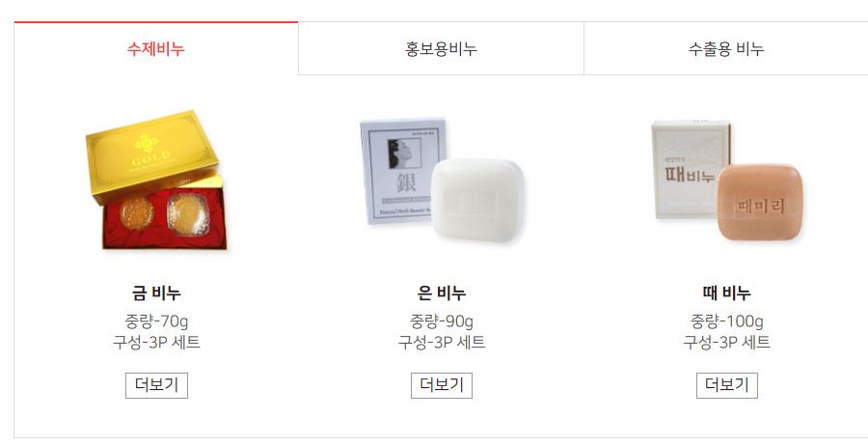Click the white silver soap bar image
868x446 pixels.
pos(477,200)
